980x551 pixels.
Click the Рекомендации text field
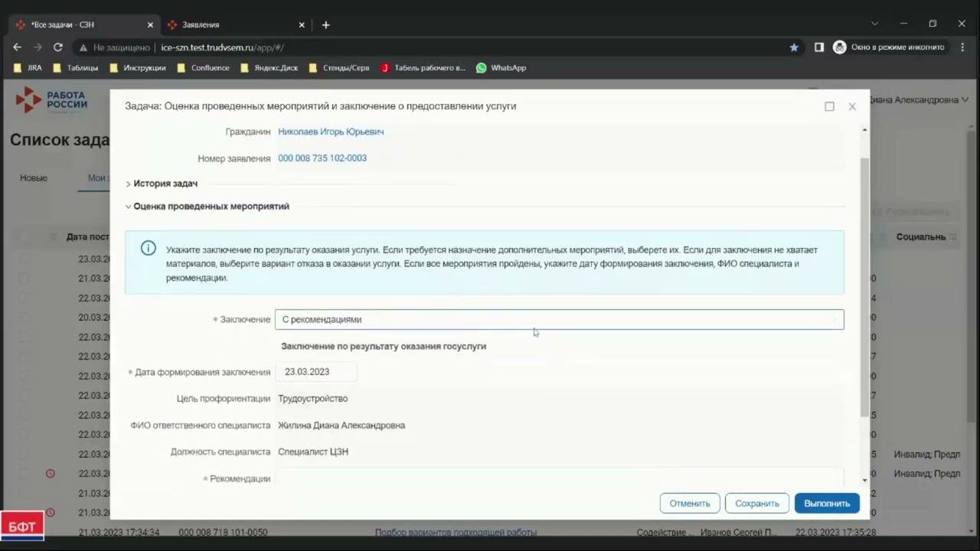pos(560,478)
